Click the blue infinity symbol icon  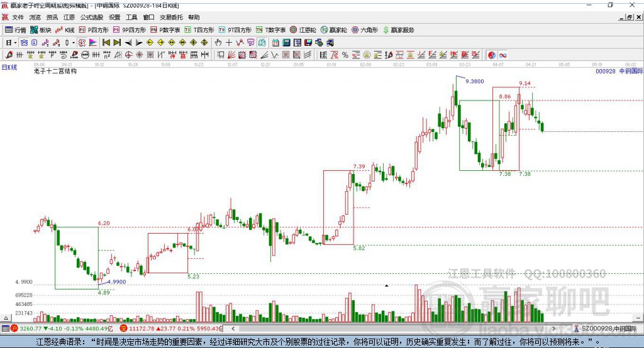(x=502, y=55)
